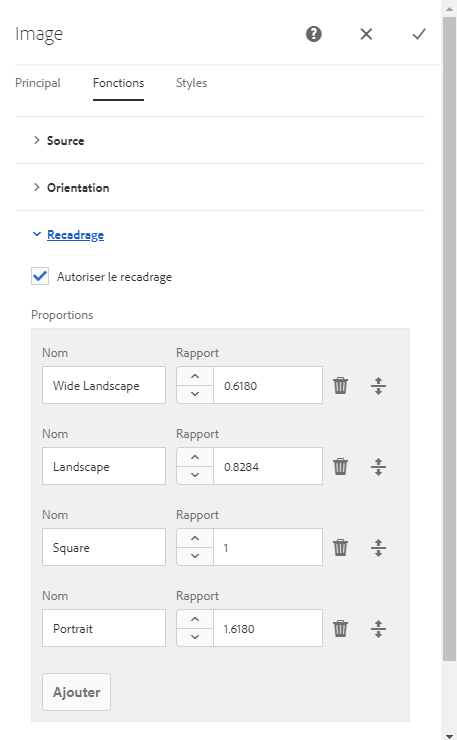457x740 pixels.
Task: Delete the Wide Landscape proportion row
Action: (x=340, y=386)
